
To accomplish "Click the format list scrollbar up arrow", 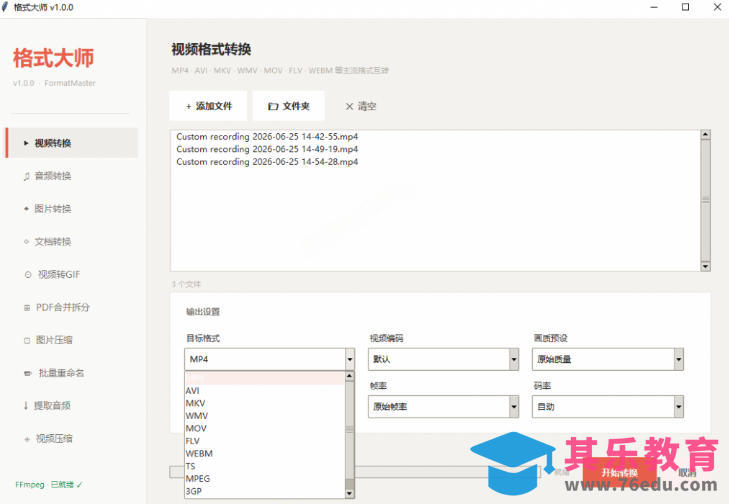I will pyautogui.click(x=350, y=376).
